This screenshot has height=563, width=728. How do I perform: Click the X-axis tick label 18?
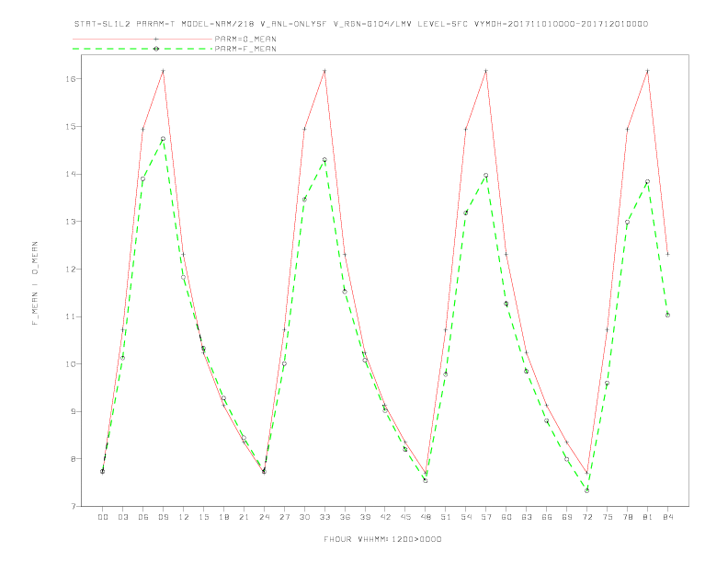tap(223, 517)
